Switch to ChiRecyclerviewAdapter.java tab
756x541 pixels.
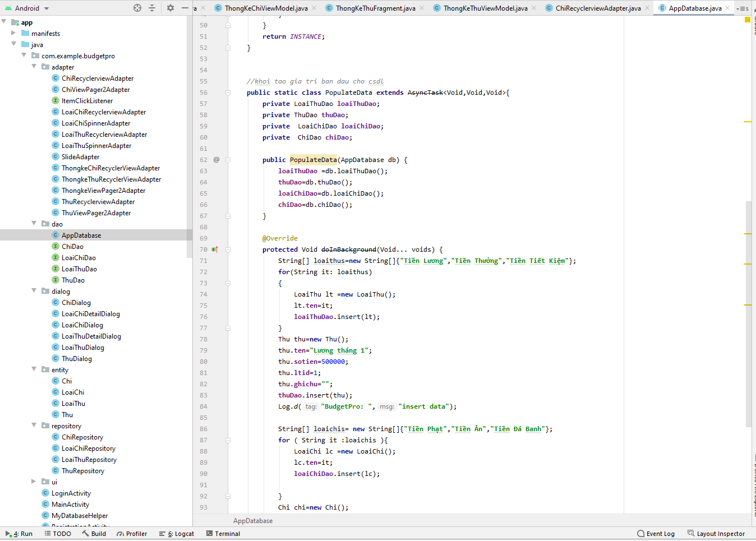[598, 8]
